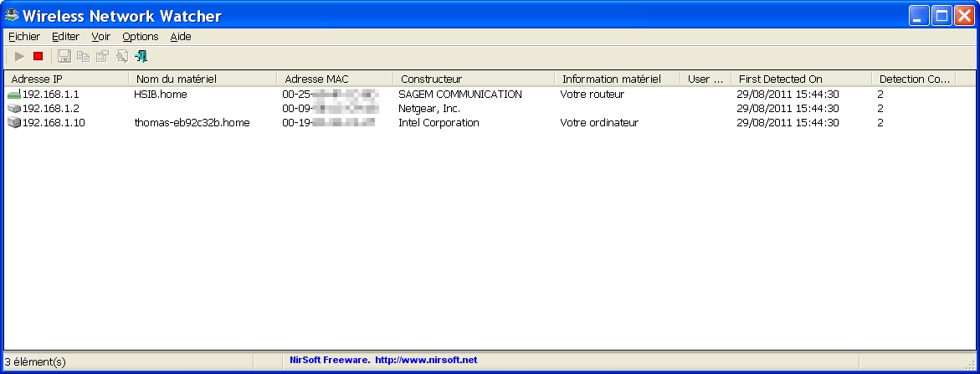The image size is (980, 374).
Task: Click the floppy disk save icon
Action: point(64,56)
